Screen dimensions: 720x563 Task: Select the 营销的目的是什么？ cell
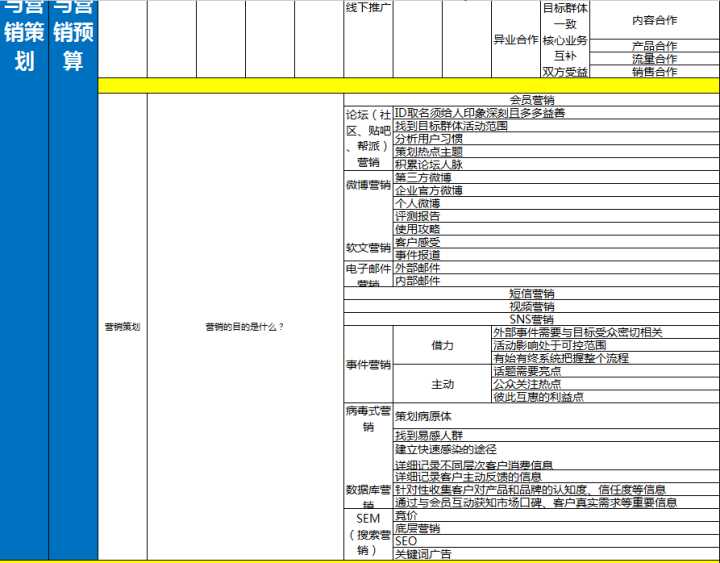[x=245, y=326]
